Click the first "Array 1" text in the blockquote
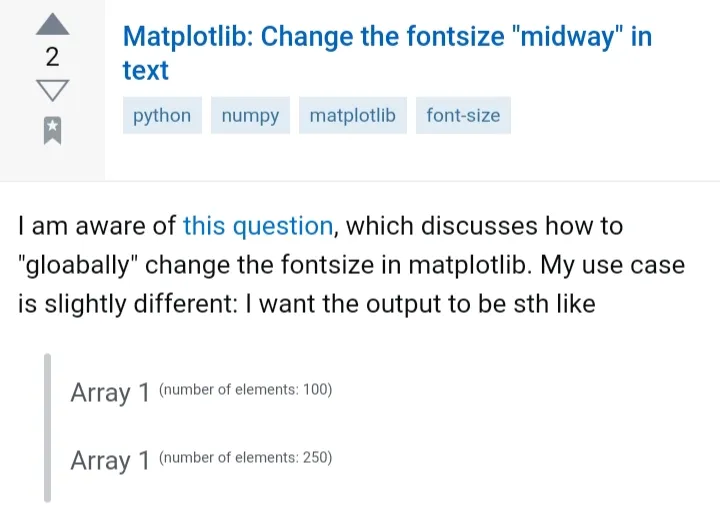Screen dimensions: 720x524 (110, 393)
